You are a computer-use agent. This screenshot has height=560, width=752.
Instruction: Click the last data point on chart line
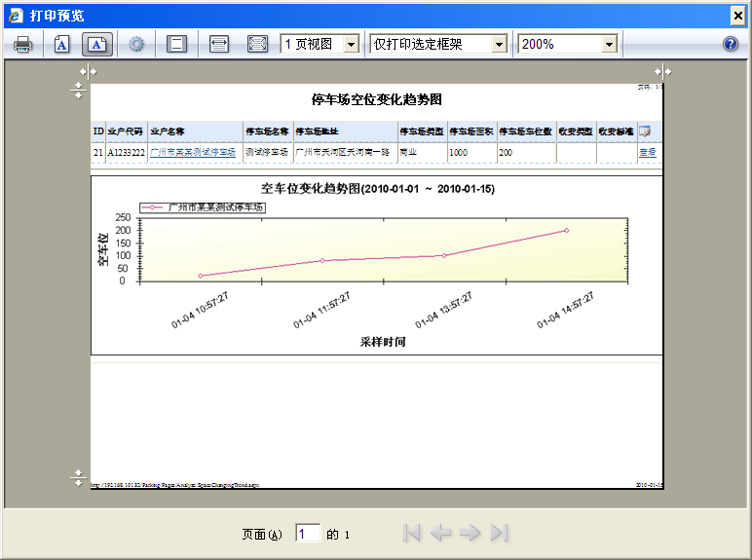566,231
